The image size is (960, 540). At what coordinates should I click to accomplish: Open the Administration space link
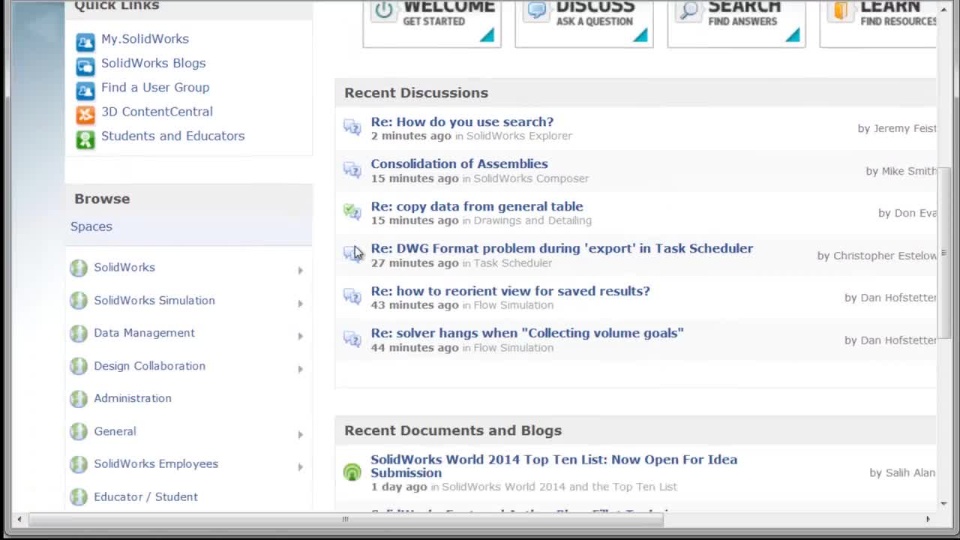[x=133, y=398]
